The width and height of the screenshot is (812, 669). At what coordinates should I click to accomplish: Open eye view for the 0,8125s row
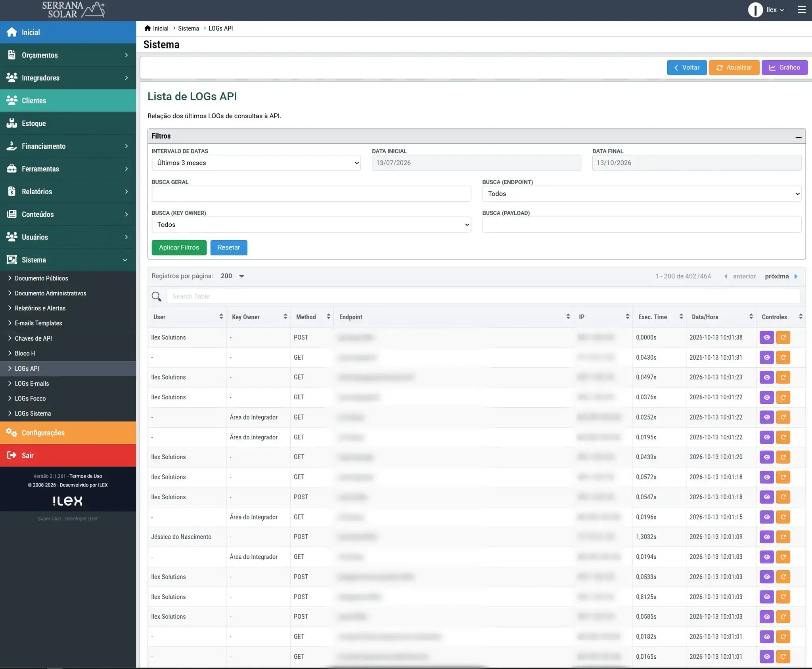(766, 597)
